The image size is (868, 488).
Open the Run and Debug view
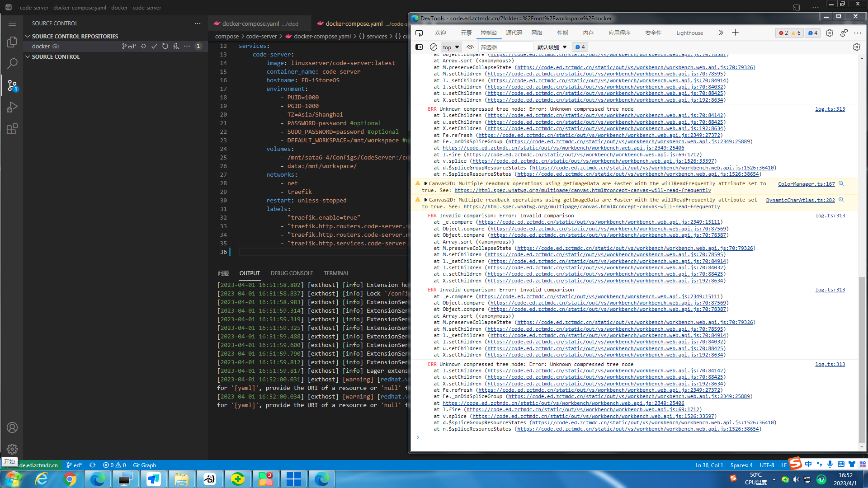click(x=12, y=107)
